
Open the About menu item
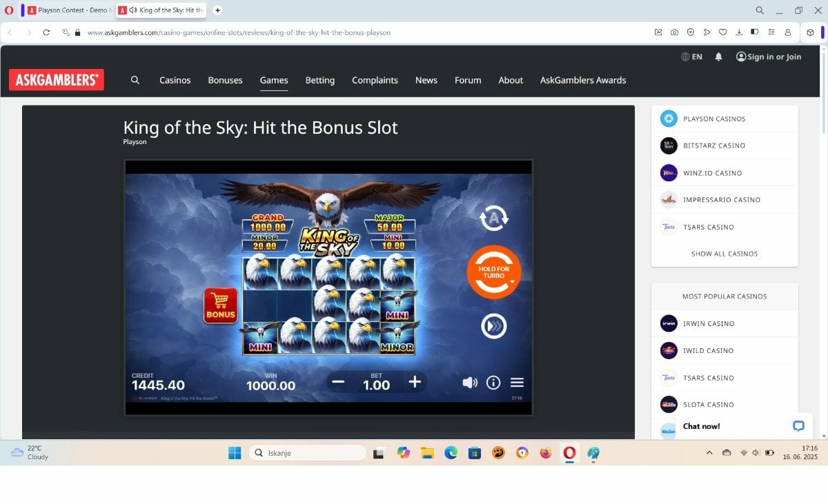click(x=511, y=80)
